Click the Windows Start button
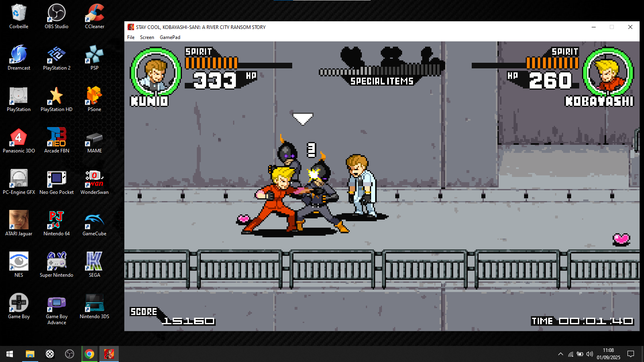This screenshot has height=362, width=644. (x=10, y=354)
